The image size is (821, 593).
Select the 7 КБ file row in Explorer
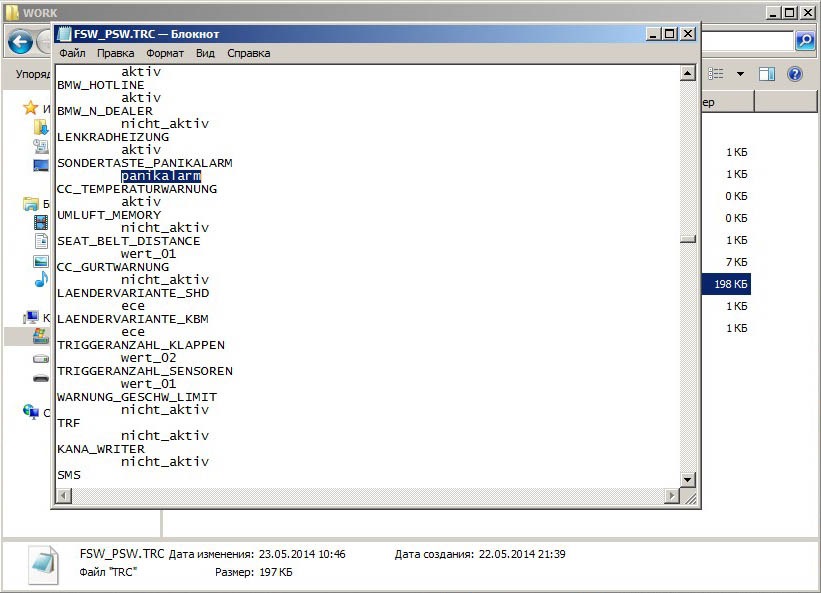pyautogui.click(x=726, y=262)
